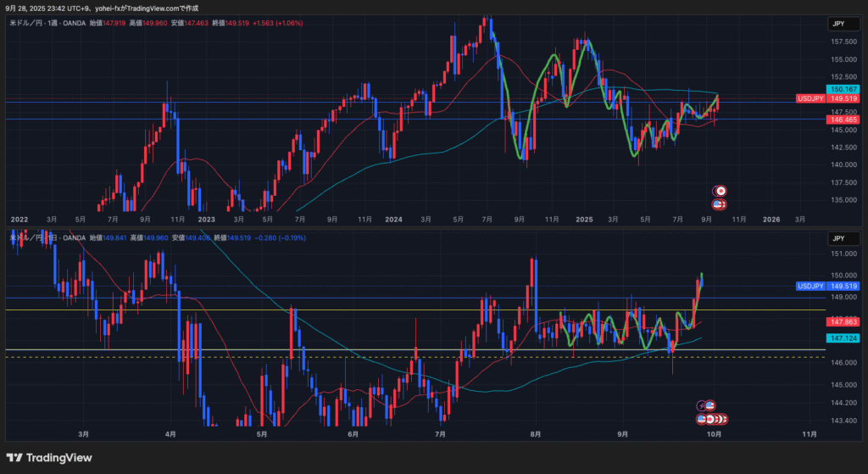This screenshot has width=868, height=474.
Task: Open the JPY currency selector on the daily chart
Action: click(839, 239)
